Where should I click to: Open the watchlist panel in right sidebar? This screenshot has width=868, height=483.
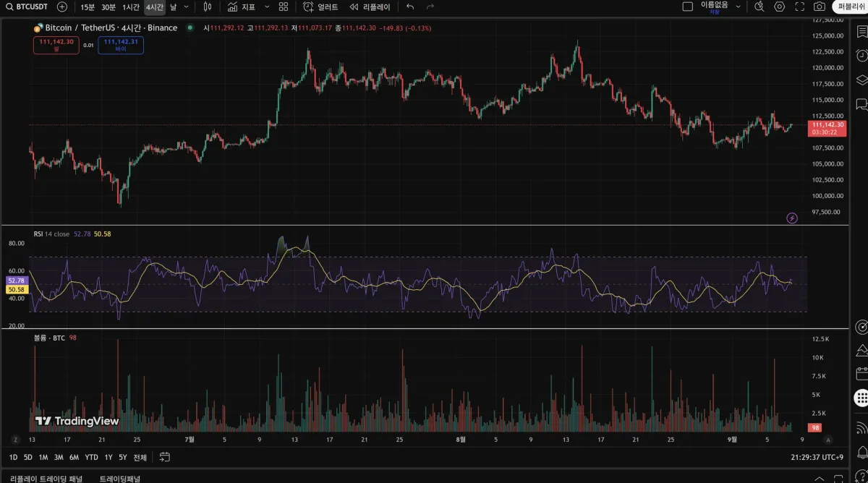(x=861, y=32)
